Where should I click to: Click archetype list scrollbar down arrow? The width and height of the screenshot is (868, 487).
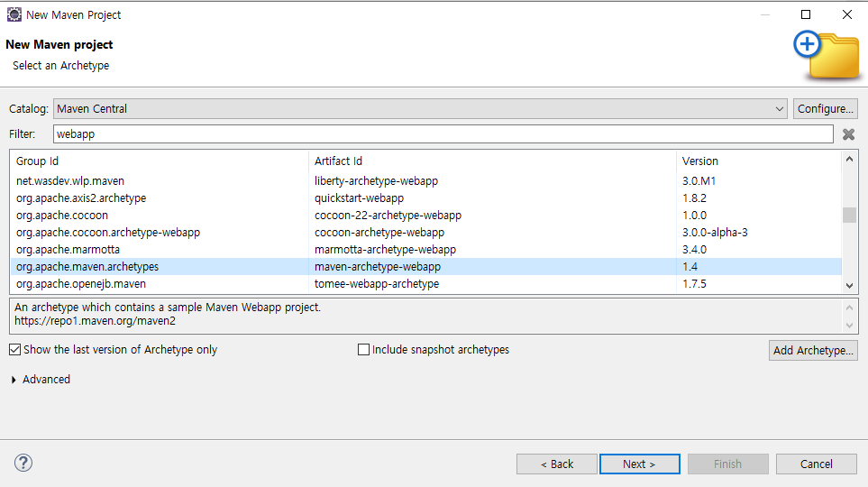(850, 286)
